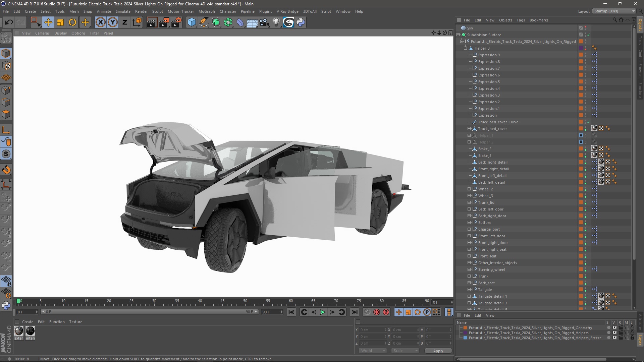Select the Rotate tool
This screenshot has height=362, width=644.
pos(72,22)
